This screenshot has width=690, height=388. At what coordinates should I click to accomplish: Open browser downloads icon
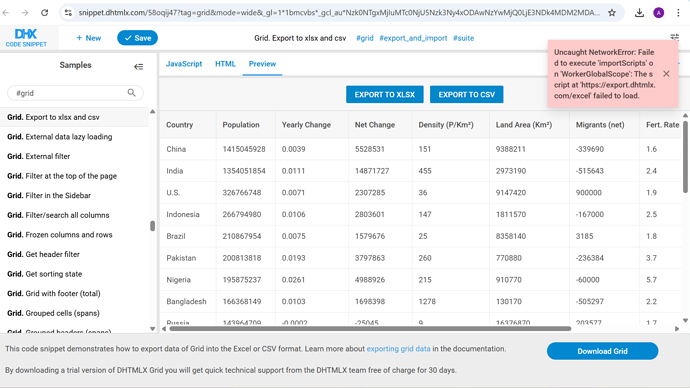639,13
